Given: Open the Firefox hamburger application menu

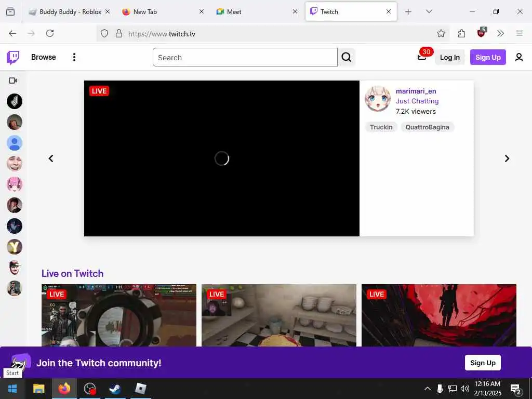Looking at the screenshot, I should coord(519,33).
